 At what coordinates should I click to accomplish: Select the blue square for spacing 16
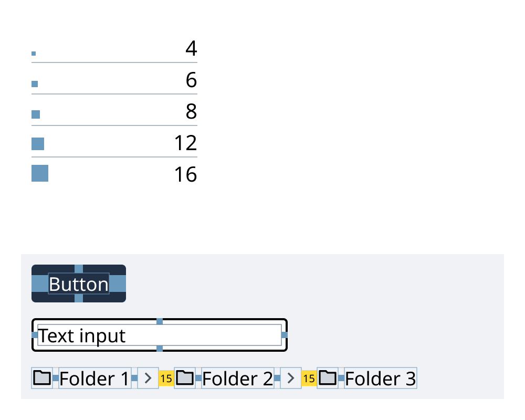40,173
